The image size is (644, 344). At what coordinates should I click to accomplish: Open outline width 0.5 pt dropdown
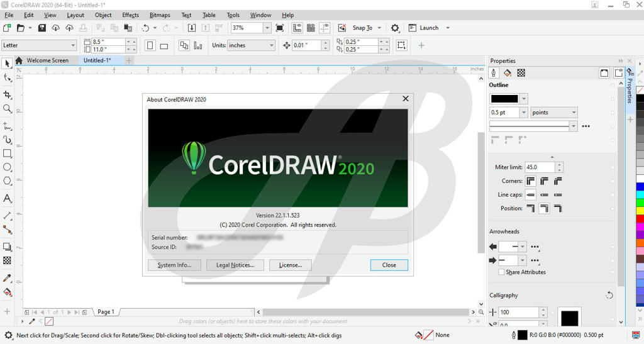pos(524,113)
